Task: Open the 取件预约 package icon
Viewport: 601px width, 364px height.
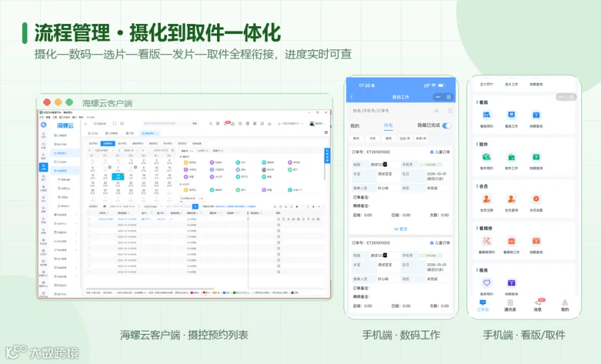Action: pyautogui.click(x=486, y=157)
